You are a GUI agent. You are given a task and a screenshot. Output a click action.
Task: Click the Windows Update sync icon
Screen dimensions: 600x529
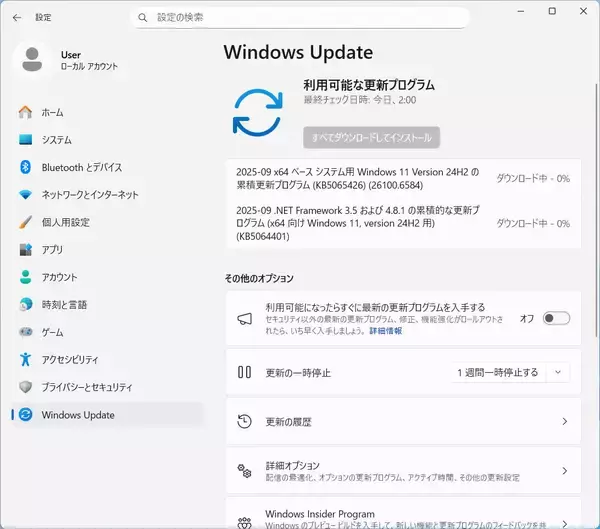pyautogui.click(x=257, y=111)
